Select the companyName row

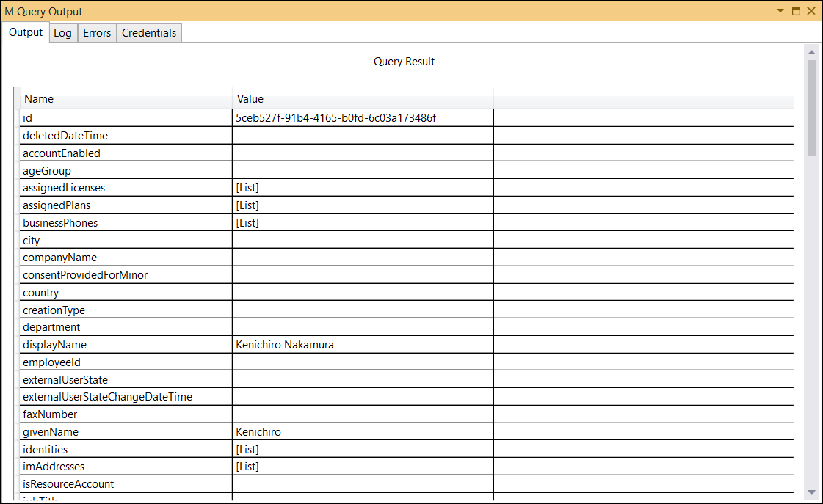(x=407, y=258)
